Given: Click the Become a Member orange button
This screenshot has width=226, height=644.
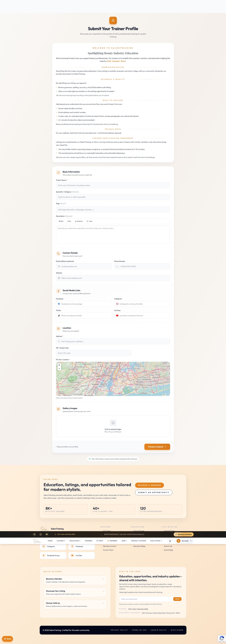Looking at the screenshot, I should pyautogui.click(x=149, y=485).
